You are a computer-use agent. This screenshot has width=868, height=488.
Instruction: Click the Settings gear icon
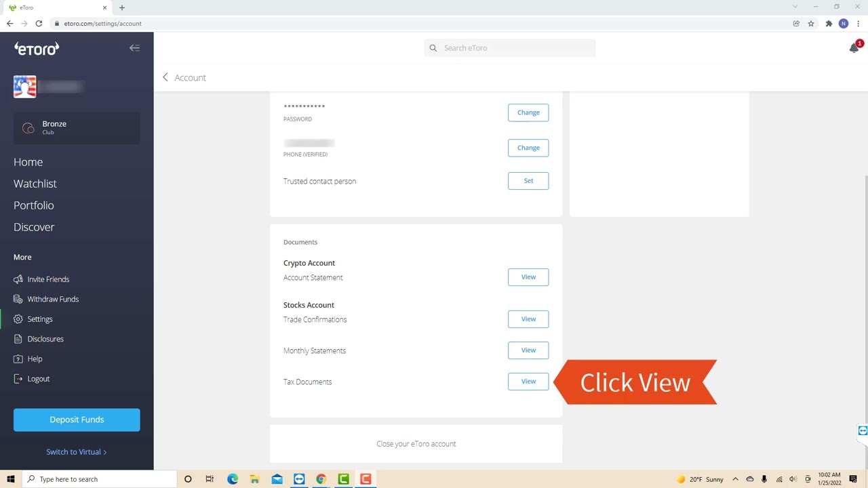[x=18, y=319]
